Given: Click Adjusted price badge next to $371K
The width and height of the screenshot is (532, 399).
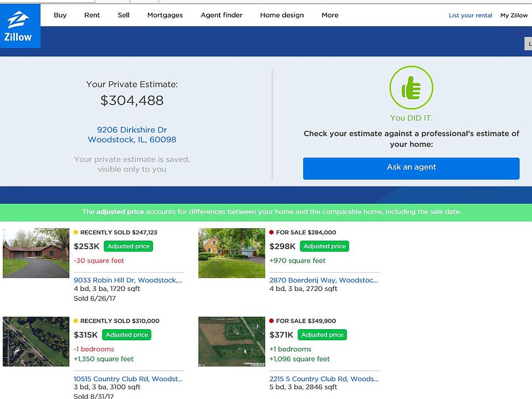Looking at the screenshot, I should click(x=323, y=335).
